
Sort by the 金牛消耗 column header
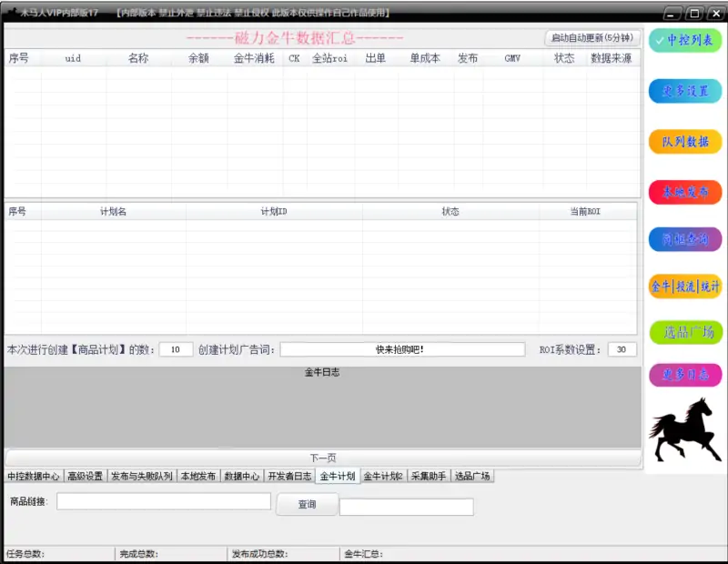[253, 58]
